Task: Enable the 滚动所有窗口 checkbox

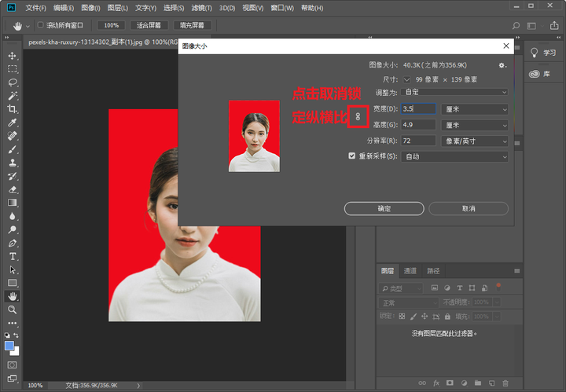Action: pos(40,25)
